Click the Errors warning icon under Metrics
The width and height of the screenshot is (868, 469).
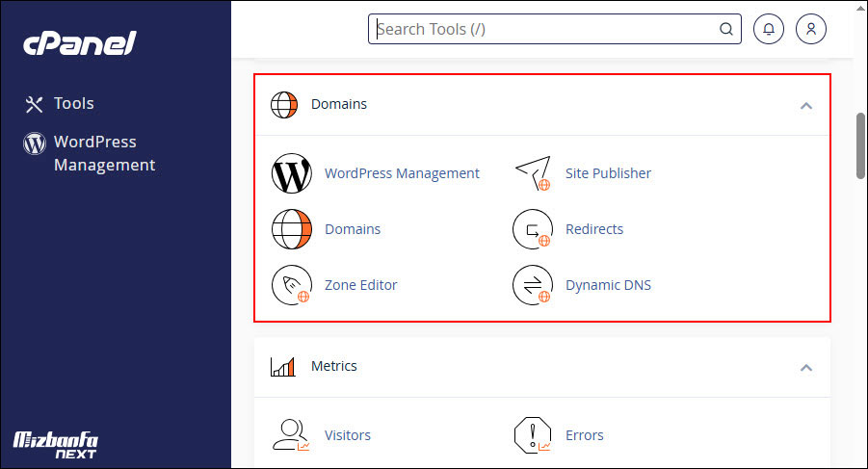click(532, 435)
